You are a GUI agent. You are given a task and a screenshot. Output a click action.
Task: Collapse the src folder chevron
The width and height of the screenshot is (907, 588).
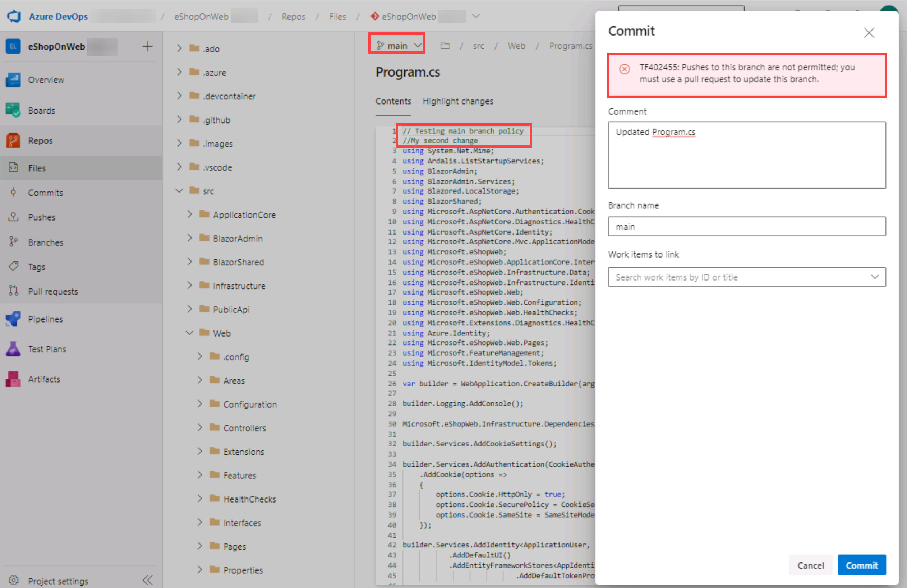coord(179,190)
